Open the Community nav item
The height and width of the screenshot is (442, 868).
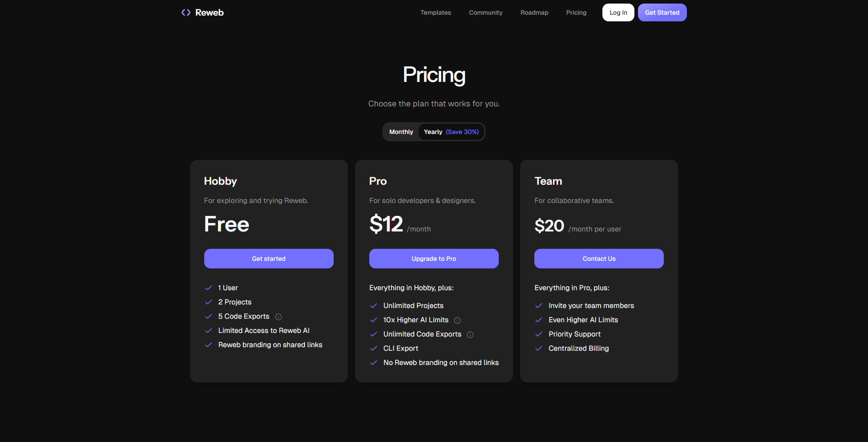click(485, 12)
